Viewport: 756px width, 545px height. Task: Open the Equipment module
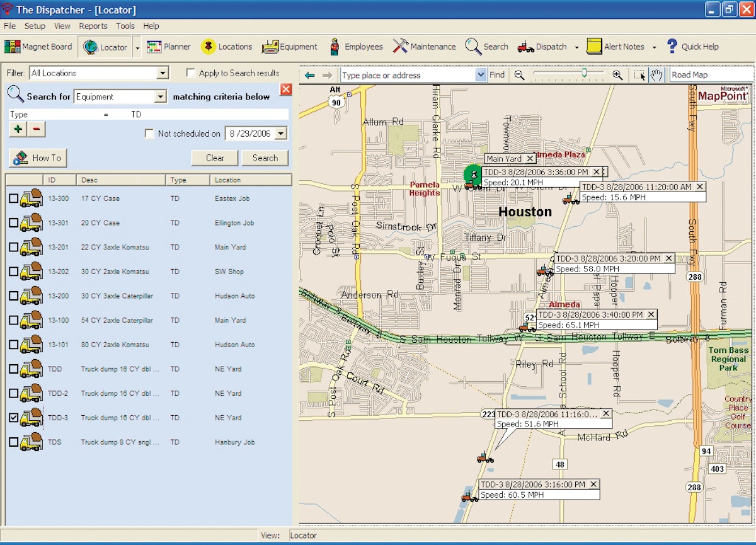click(289, 46)
